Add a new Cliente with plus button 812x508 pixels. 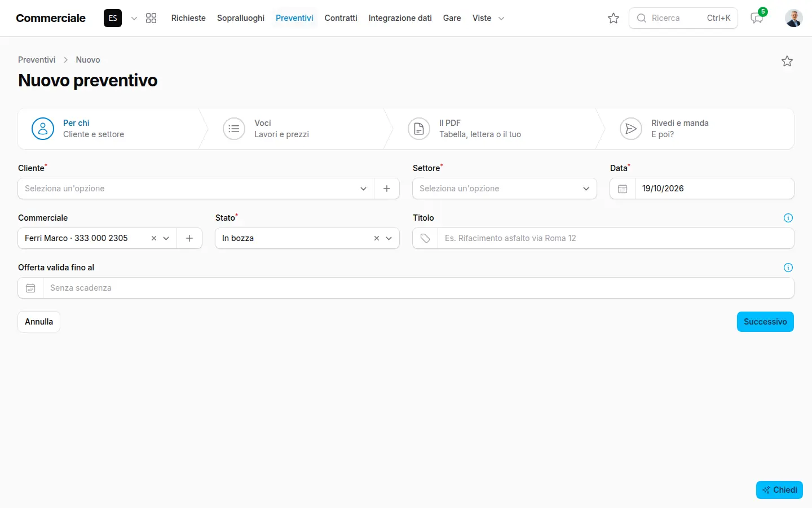387,189
